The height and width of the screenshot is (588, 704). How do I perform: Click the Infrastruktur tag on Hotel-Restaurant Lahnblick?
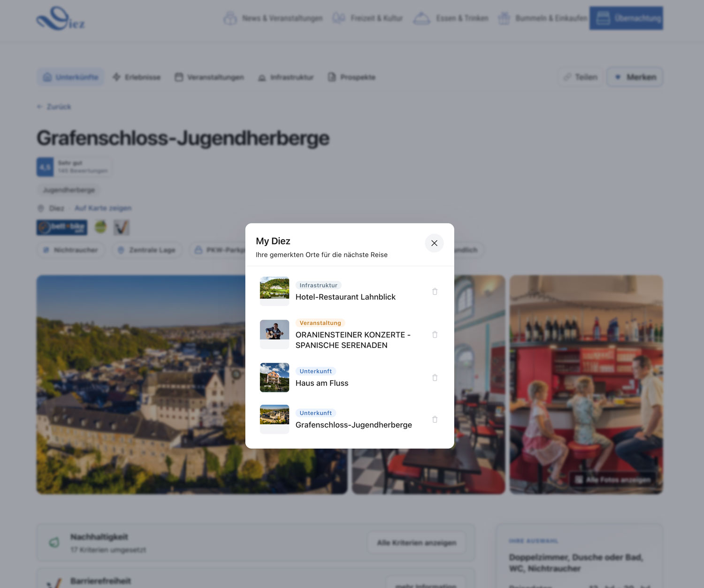318,285
